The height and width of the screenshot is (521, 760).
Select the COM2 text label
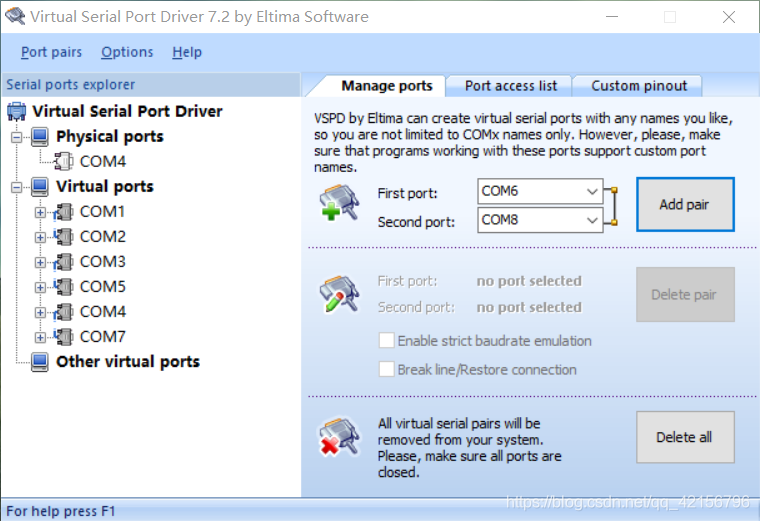coord(103,237)
